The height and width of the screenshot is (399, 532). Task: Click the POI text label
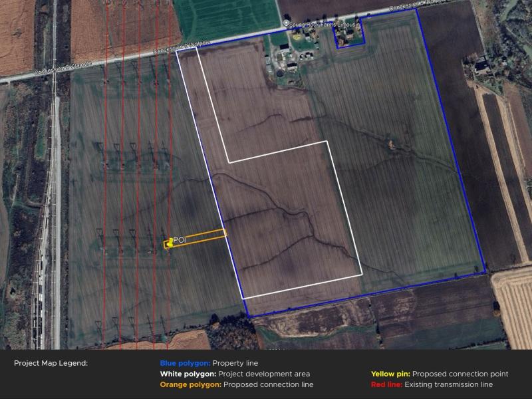click(180, 239)
